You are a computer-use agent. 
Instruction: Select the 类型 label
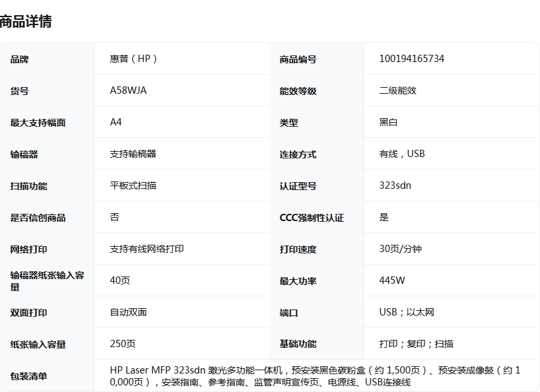click(x=288, y=123)
